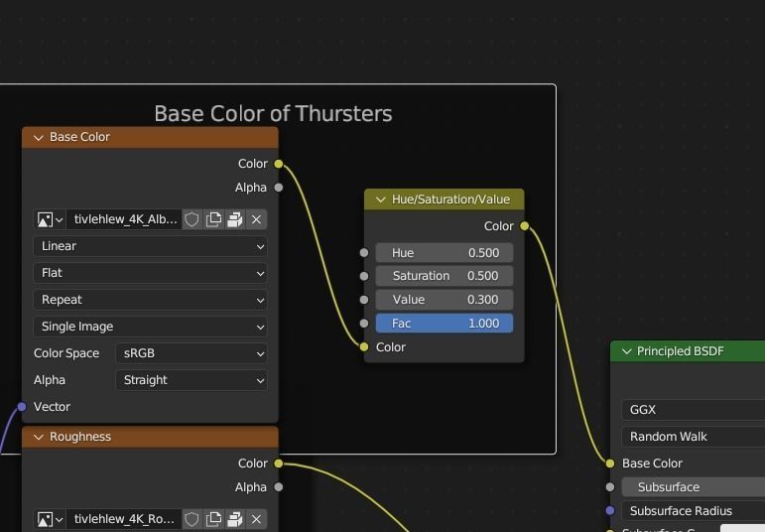Unlink tivlehlew_4K_Alb image with X

click(256, 219)
